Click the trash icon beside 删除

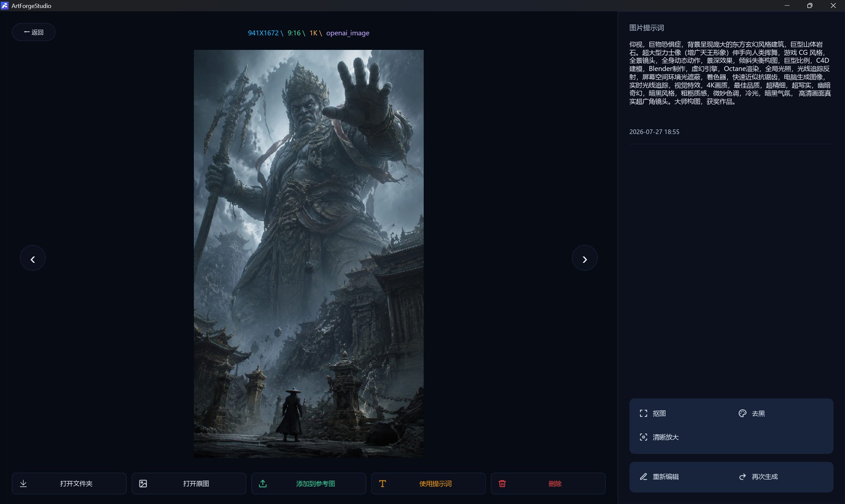(x=502, y=484)
